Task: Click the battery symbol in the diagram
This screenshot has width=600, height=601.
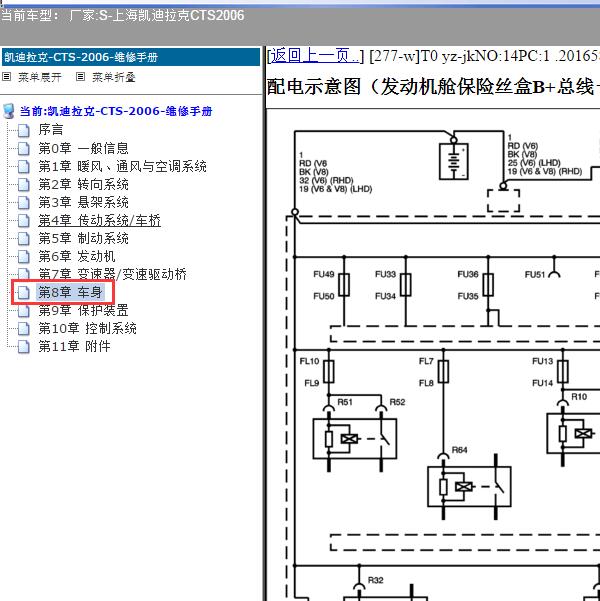Action: [x=454, y=161]
